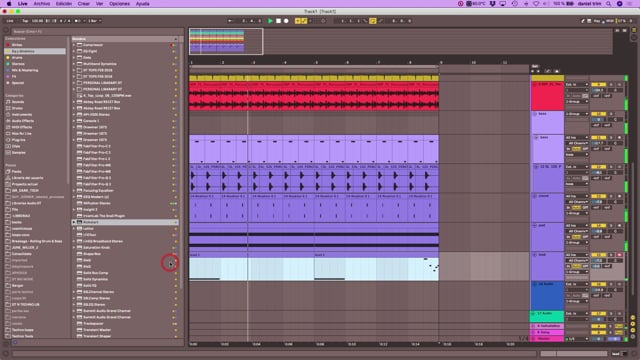Select Librería del usuario in places
The width and height of the screenshot is (640, 360).
(x=27, y=178)
